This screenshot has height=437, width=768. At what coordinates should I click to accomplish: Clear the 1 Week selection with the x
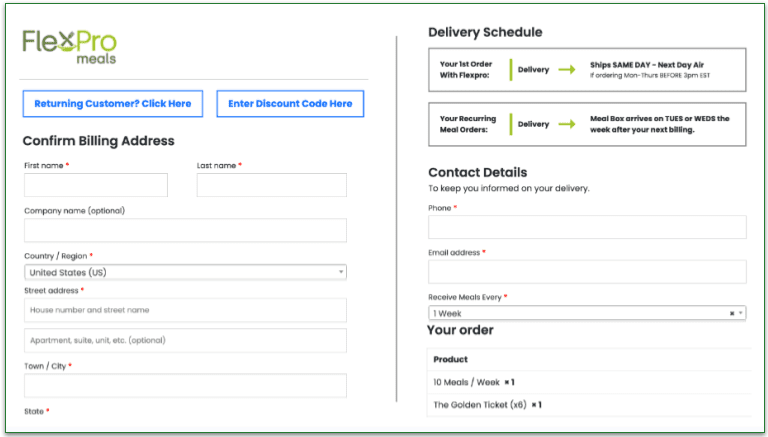732,314
